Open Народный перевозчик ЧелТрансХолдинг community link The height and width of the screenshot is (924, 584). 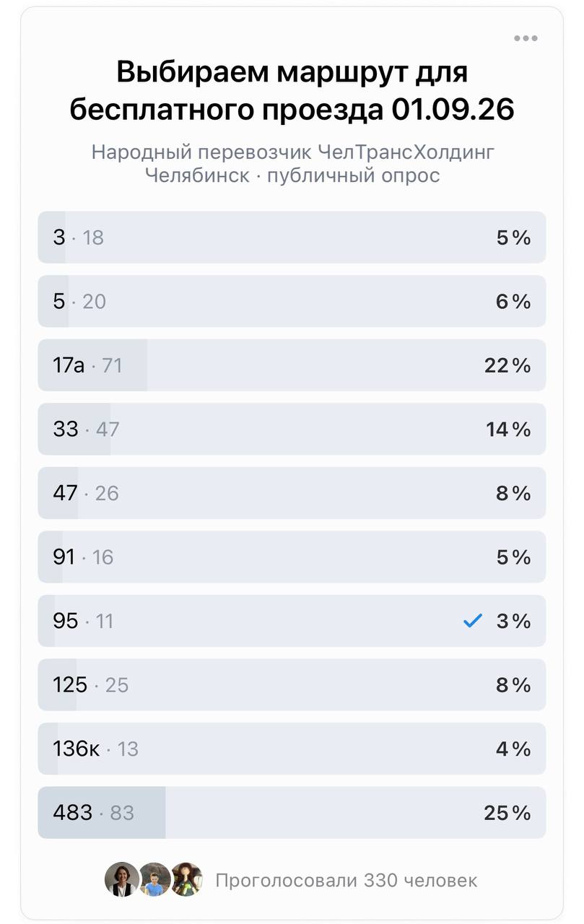(294, 152)
